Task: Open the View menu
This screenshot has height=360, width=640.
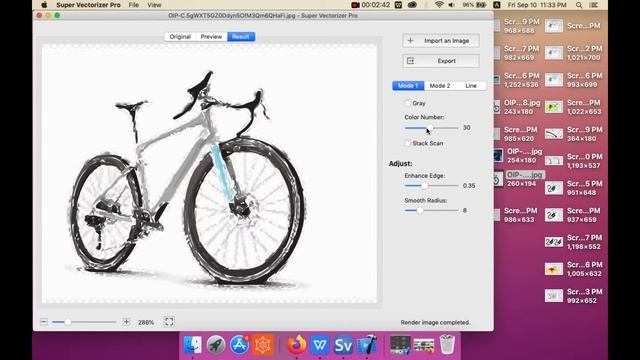Action: click(154, 5)
